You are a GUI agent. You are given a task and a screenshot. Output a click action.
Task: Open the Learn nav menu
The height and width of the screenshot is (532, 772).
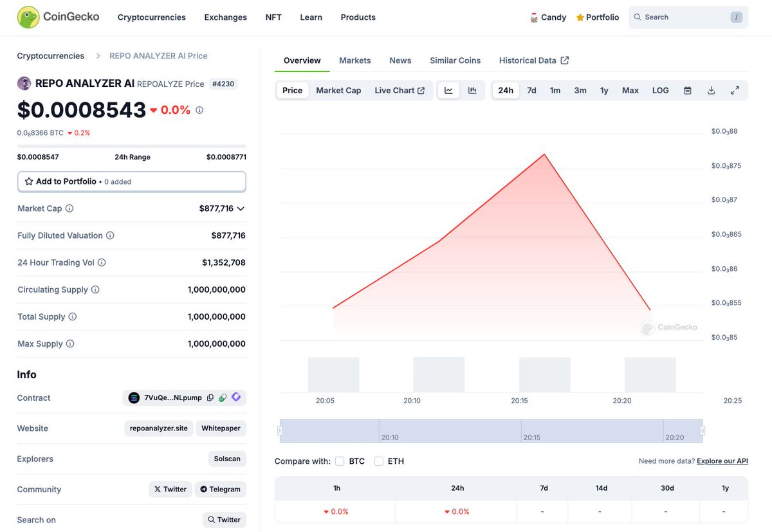[x=311, y=17]
